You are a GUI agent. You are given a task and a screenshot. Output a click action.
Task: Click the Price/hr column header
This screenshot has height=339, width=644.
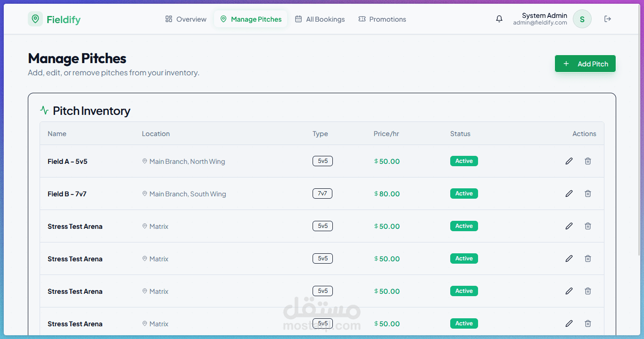click(x=386, y=134)
